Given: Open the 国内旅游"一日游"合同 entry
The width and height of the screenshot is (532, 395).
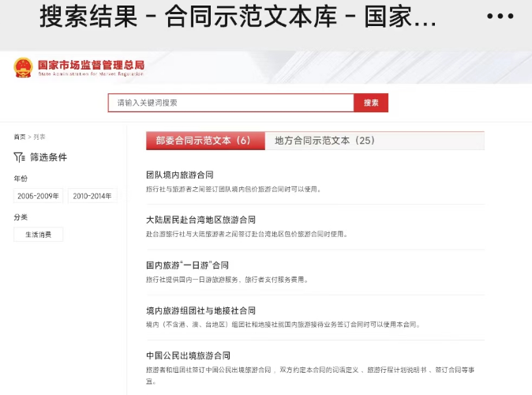Looking at the screenshot, I should 187,265.
